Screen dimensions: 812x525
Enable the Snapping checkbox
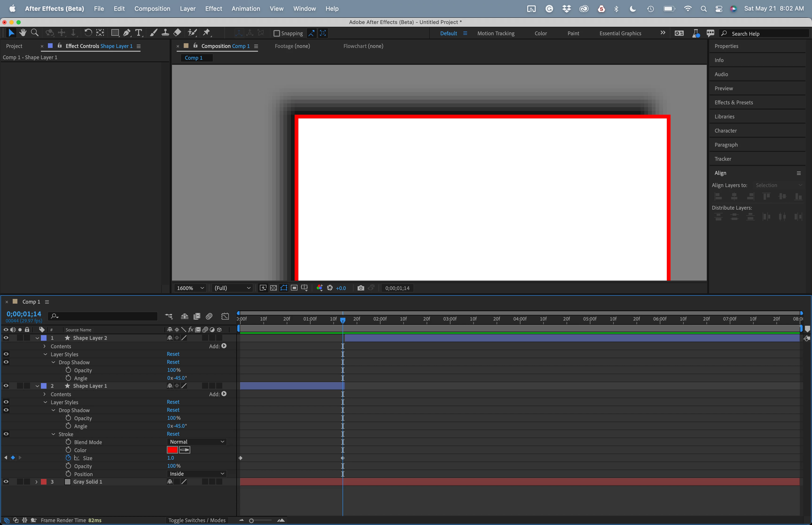277,33
